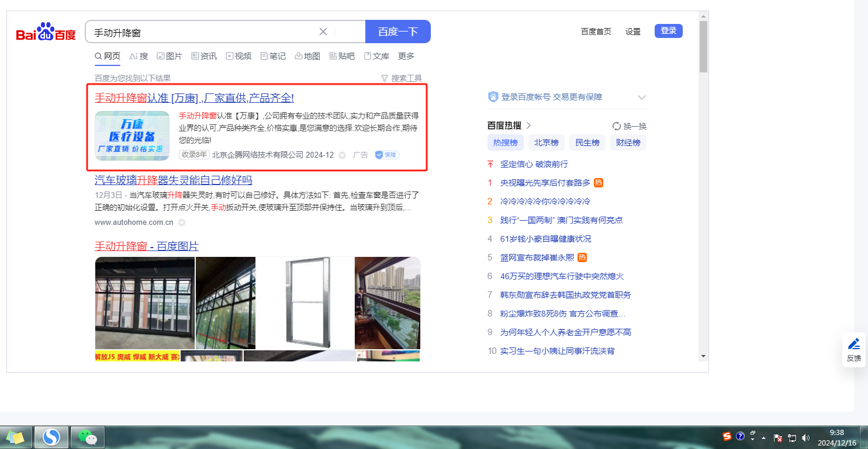Select the 北京榜 tab
The width and height of the screenshot is (868, 449).
coord(547,142)
